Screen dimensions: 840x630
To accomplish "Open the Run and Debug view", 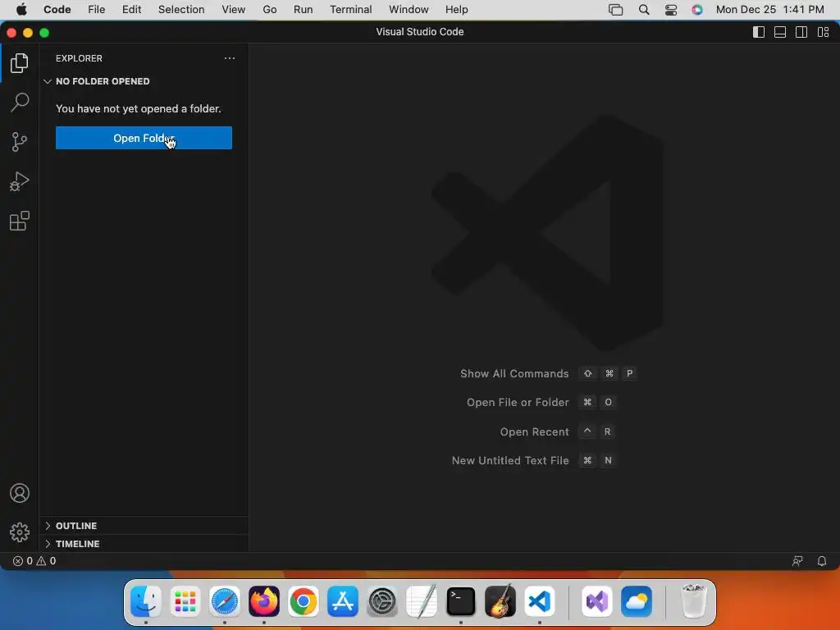I will [20, 181].
